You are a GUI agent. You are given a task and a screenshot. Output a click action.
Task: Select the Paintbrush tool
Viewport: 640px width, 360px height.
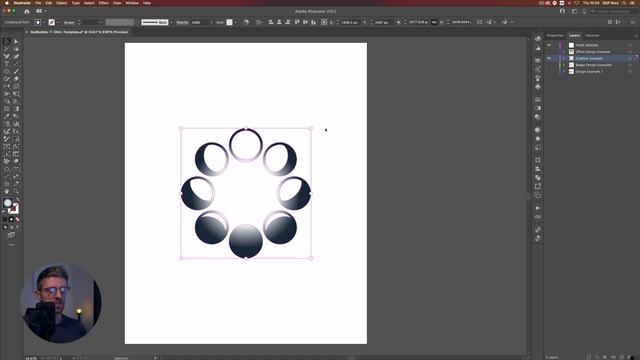(16, 71)
